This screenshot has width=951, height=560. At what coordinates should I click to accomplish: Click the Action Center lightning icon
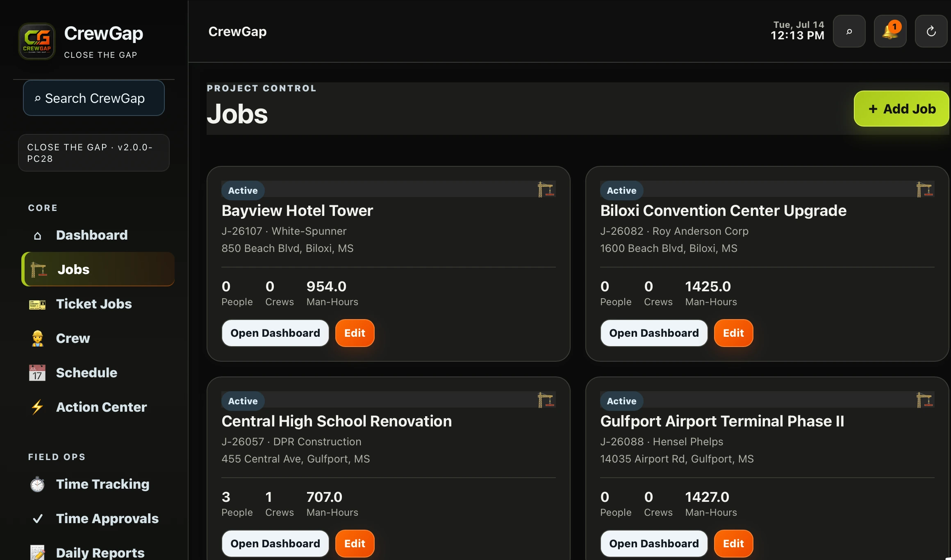point(37,407)
